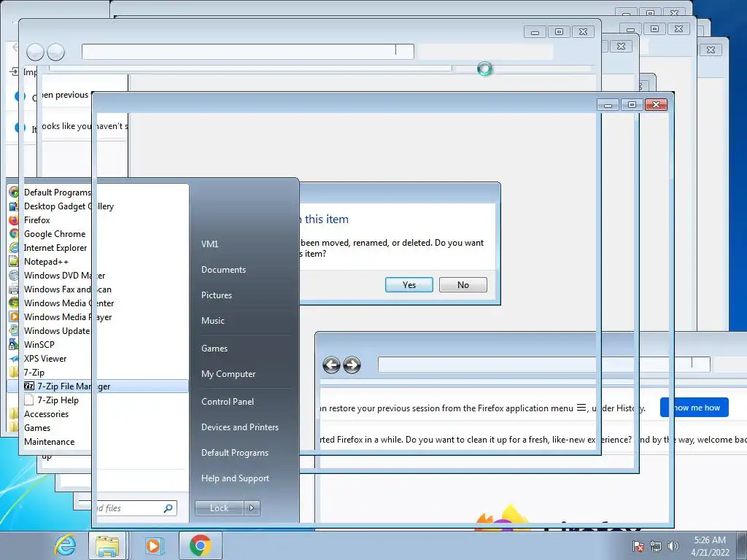747x560 pixels.
Task: Click the round forward button in top window
Action: pos(55,52)
